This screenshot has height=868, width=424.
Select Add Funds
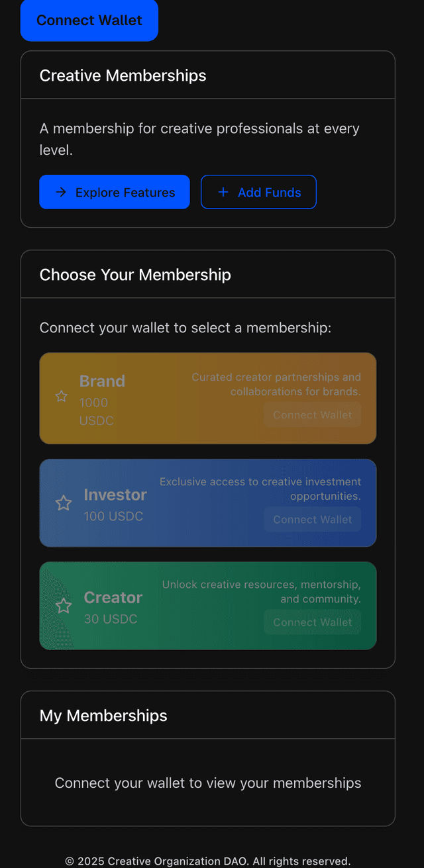point(258,192)
